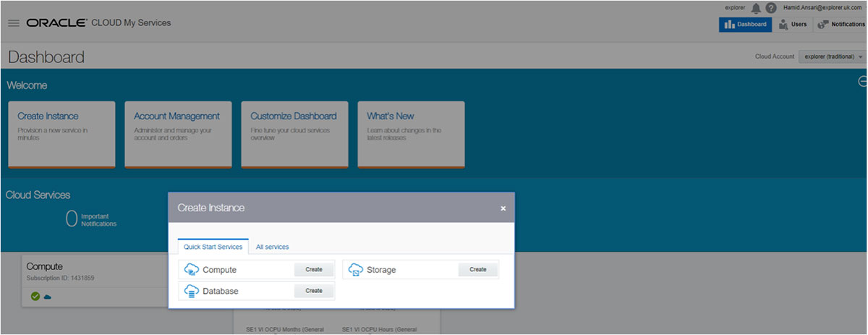This screenshot has height=335, width=868.
Task: Collapse the Welcome panel
Action: point(862,81)
